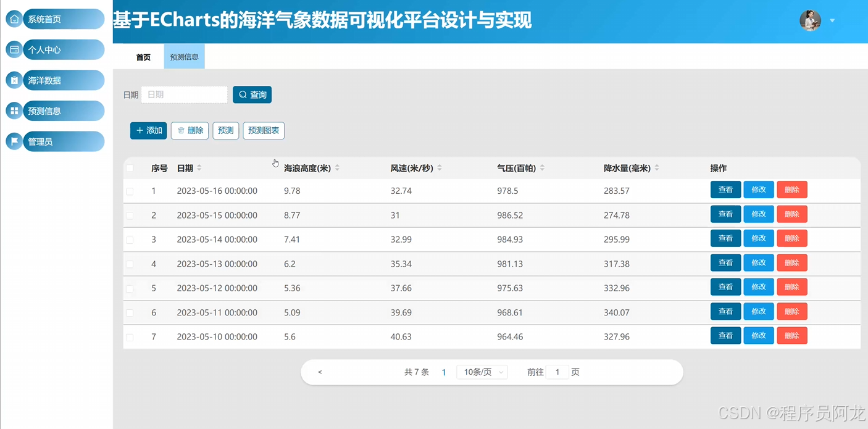This screenshot has height=429, width=868.
Task: Open the user account dropdown arrow
Action: (832, 20)
